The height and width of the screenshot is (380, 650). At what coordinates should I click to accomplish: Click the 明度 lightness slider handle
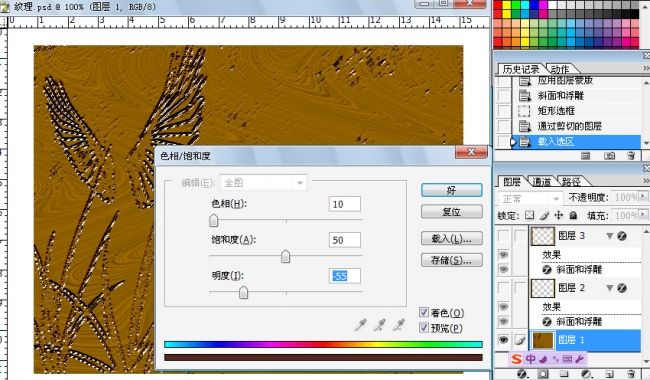243,292
